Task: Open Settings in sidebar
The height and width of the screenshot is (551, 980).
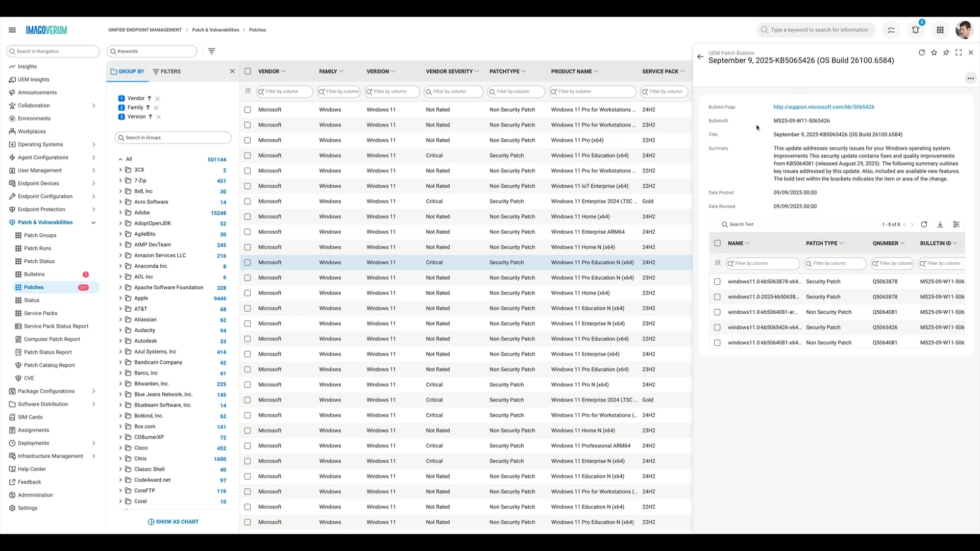Action: pos(28,508)
